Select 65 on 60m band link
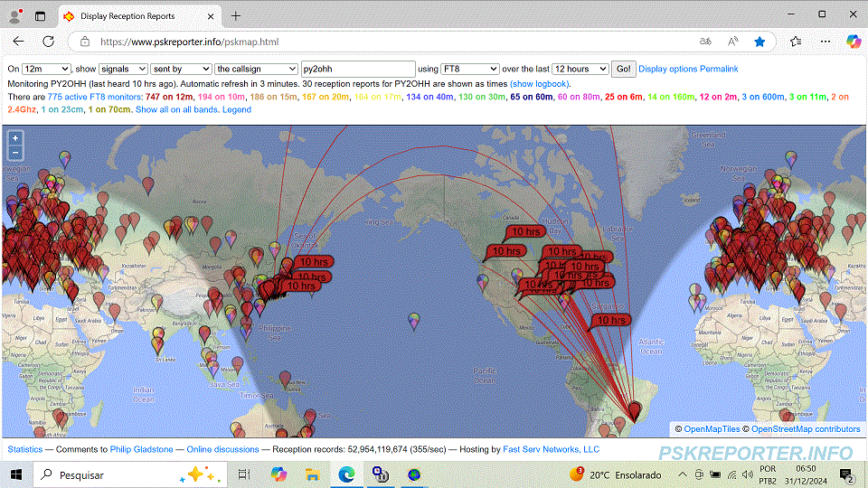The image size is (868, 488). (532, 97)
